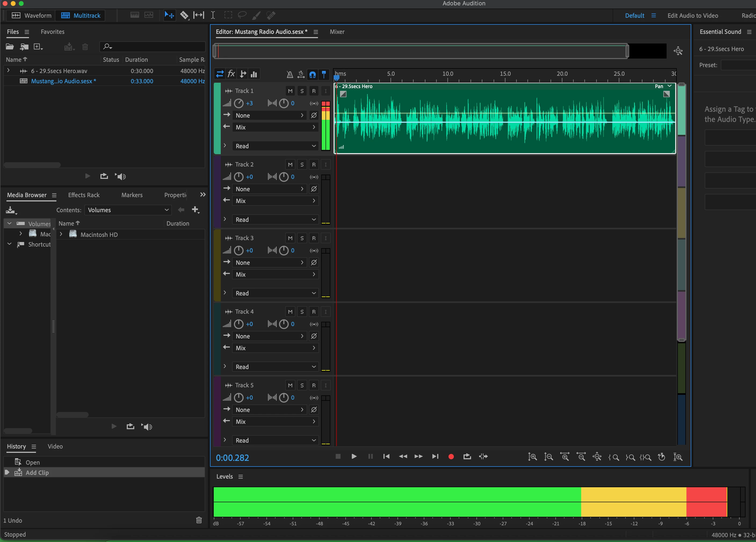The height and width of the screenshot is (542, 756).
Task: Click Import File icon in Files panel
Action: tap(24, 47)
